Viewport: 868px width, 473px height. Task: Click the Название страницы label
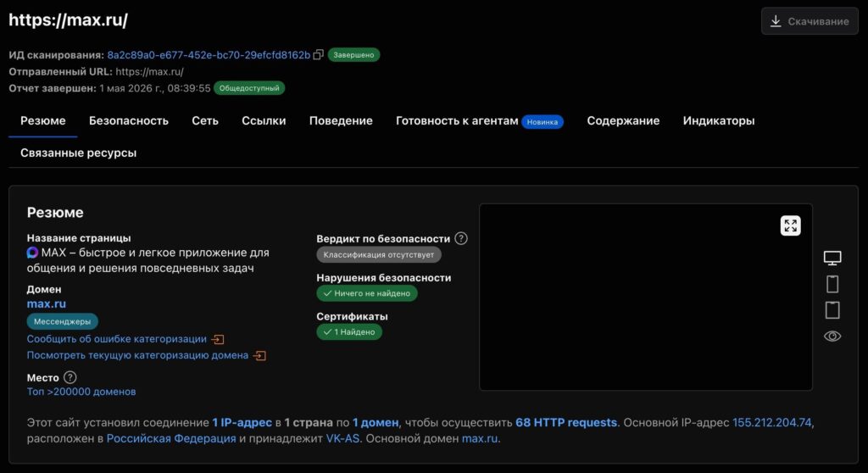click(x=79, y=238)
